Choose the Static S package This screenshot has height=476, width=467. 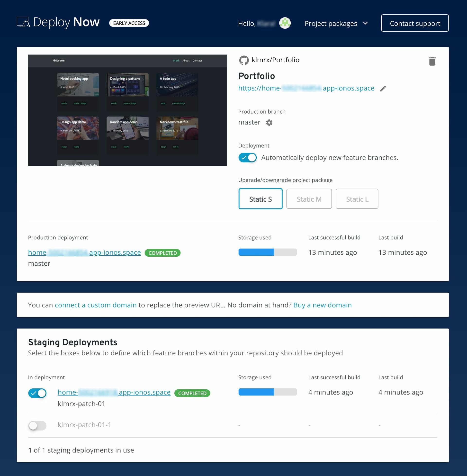point(260,199)
